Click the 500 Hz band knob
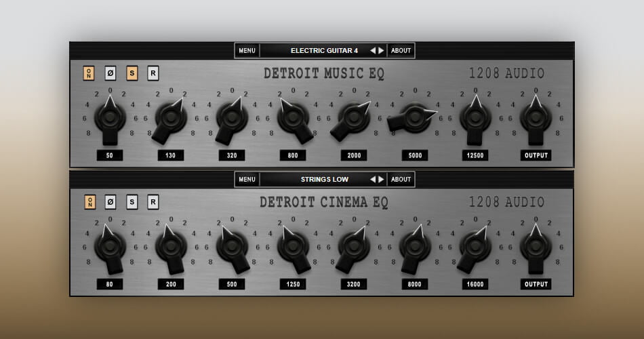This screenshot has height=339, width=644. point(232,247)
